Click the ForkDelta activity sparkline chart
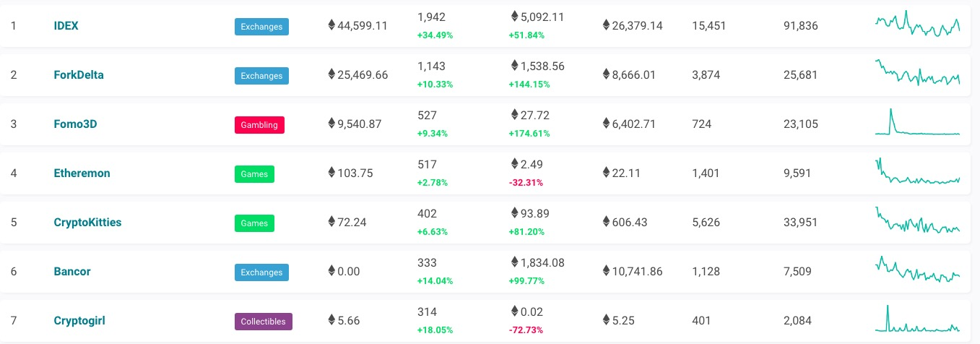This screenshot has width=980, height=344. pyautogui.click(x=918, y=73)
